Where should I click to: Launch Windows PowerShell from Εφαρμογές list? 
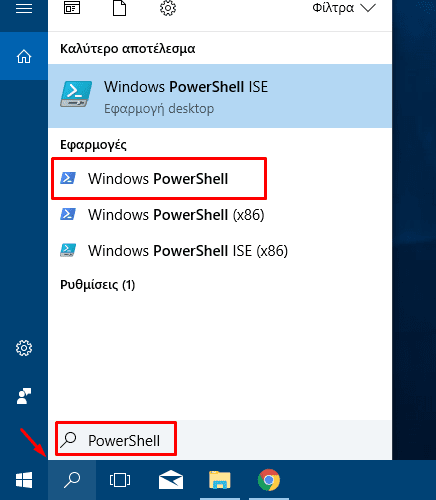pyautogui.click(x=159, y=179)
